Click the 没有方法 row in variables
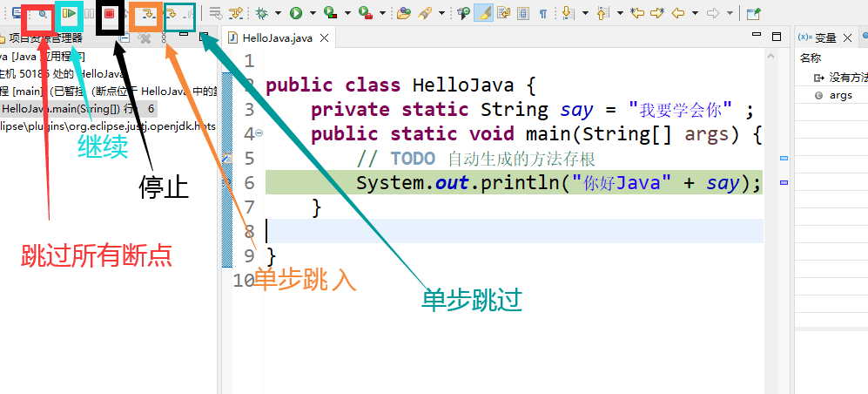 (x=831, y=78)
